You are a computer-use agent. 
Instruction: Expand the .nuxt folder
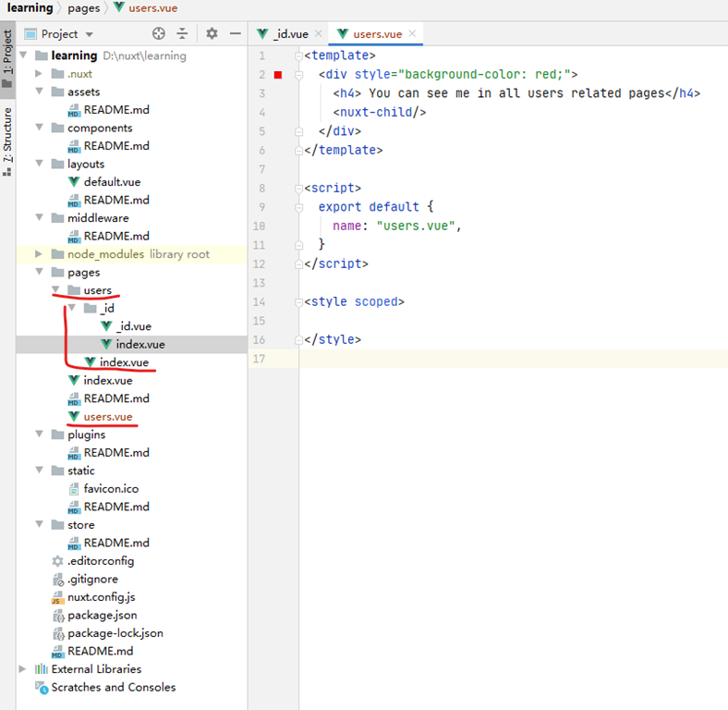click(39, 73)
